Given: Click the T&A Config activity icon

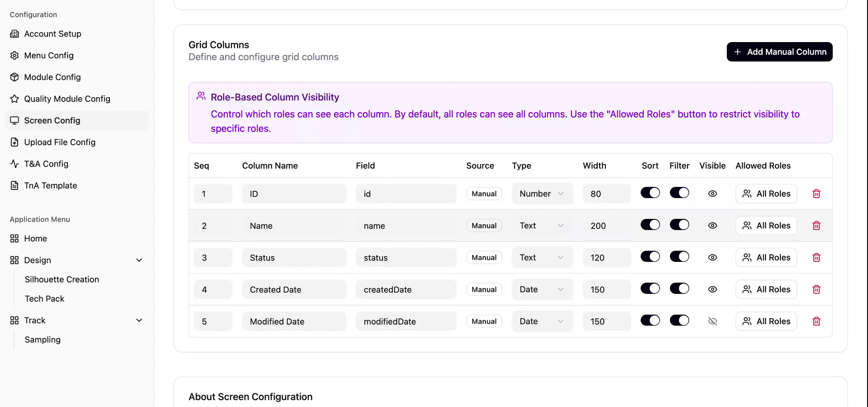Looking at the screenshot, I should (14, 164).
